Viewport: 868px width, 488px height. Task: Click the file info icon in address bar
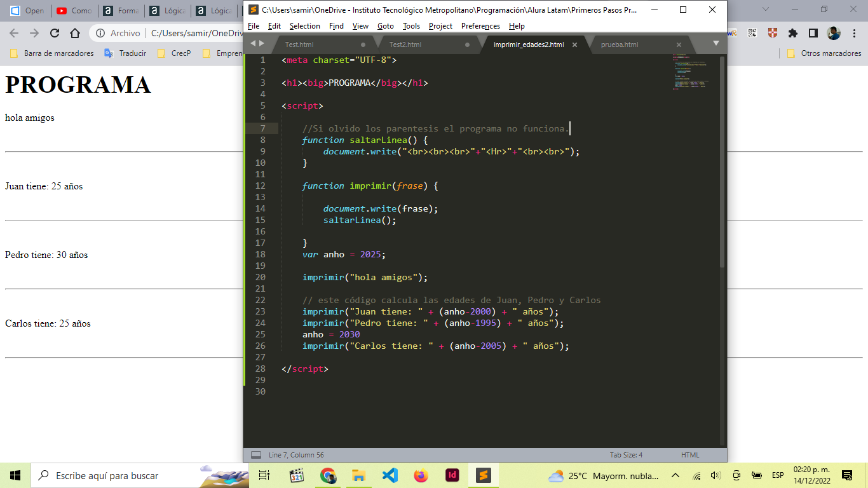click(x=101, y=33)
